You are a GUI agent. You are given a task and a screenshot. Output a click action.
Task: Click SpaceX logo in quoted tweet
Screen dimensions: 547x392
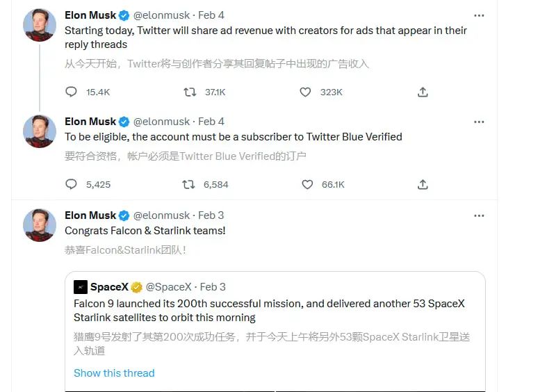pos(81,287)
